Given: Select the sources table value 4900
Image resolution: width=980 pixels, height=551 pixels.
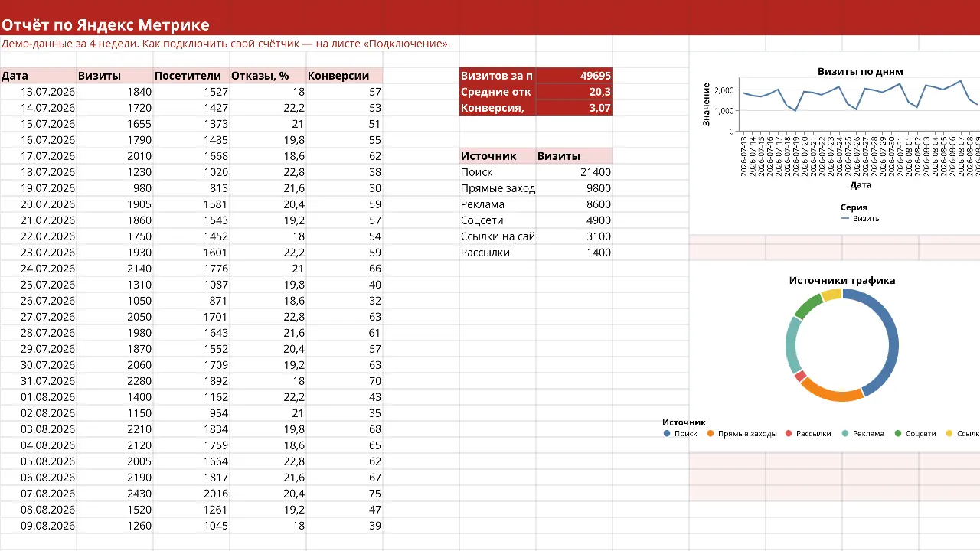Looking at the screenshot, I should (574, 220).
